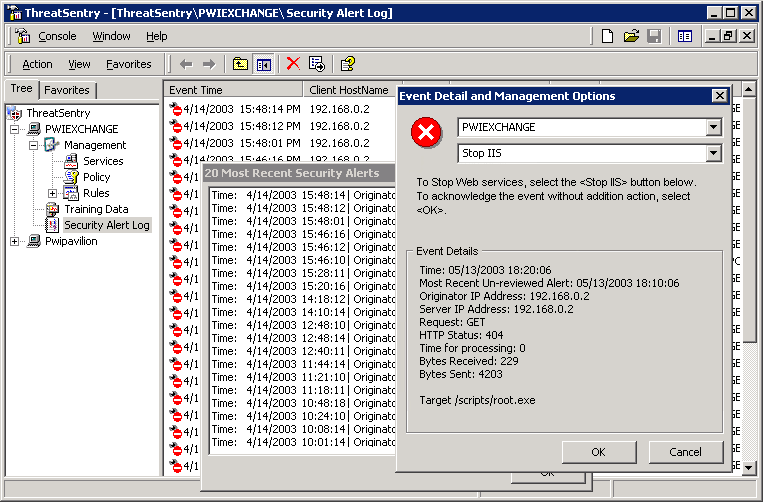Click the Back arrow in the toolbar
This screenshot has width=763, height=502.
[x=186, y=64]
